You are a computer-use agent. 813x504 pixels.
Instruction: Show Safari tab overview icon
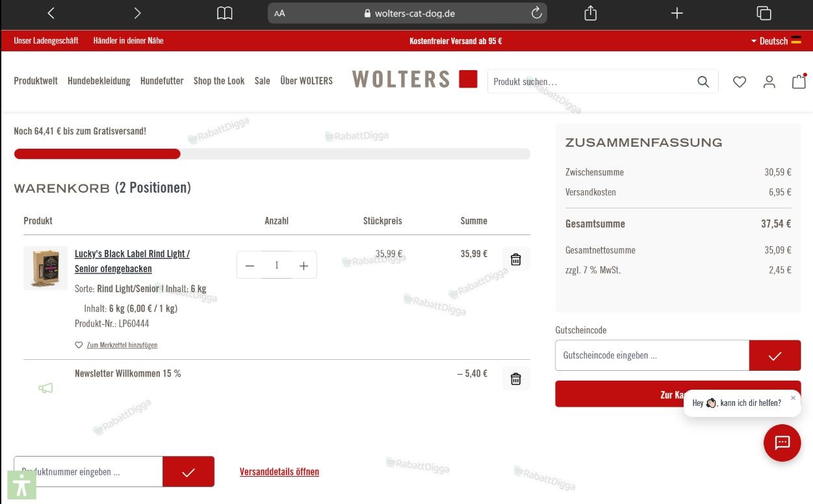click(764, 13)
